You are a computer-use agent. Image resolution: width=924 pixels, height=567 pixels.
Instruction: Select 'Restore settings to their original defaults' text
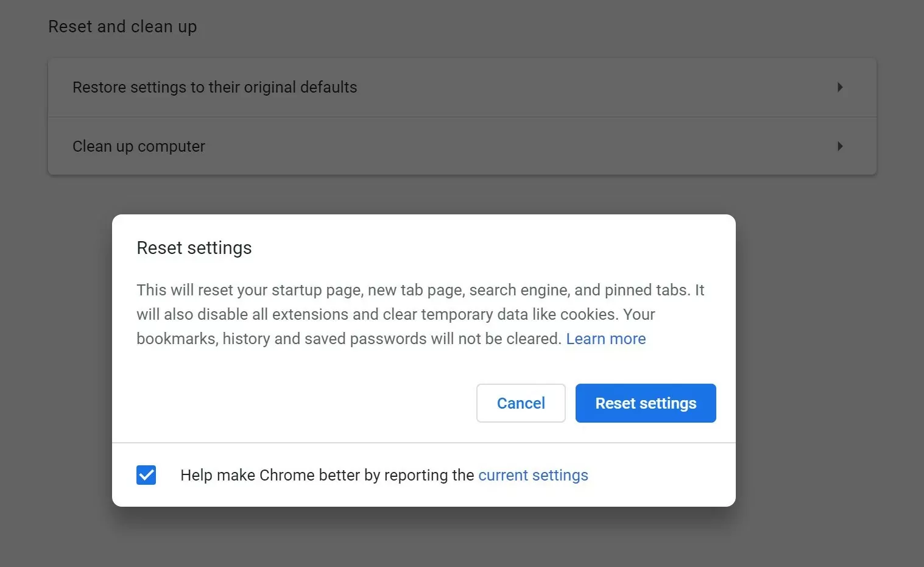(214, 87)
